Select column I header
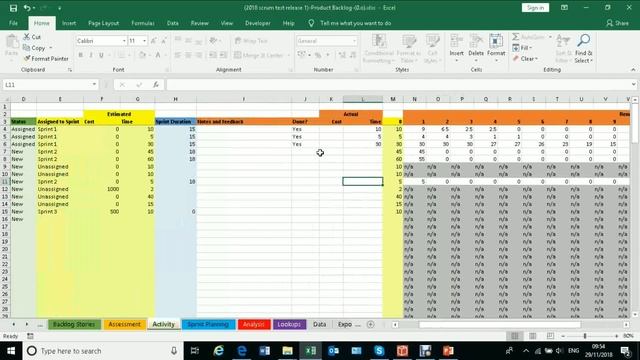 click(244, 99)
